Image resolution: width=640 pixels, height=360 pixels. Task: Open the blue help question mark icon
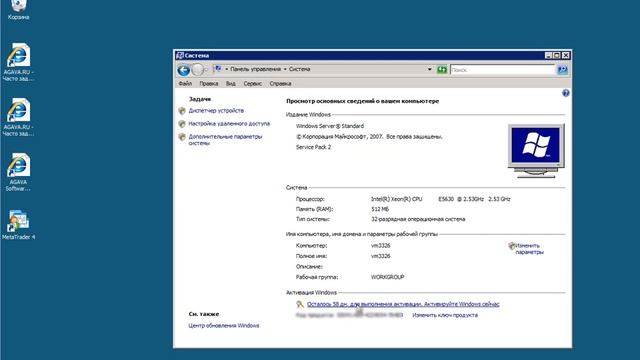[x=565, y=93]
